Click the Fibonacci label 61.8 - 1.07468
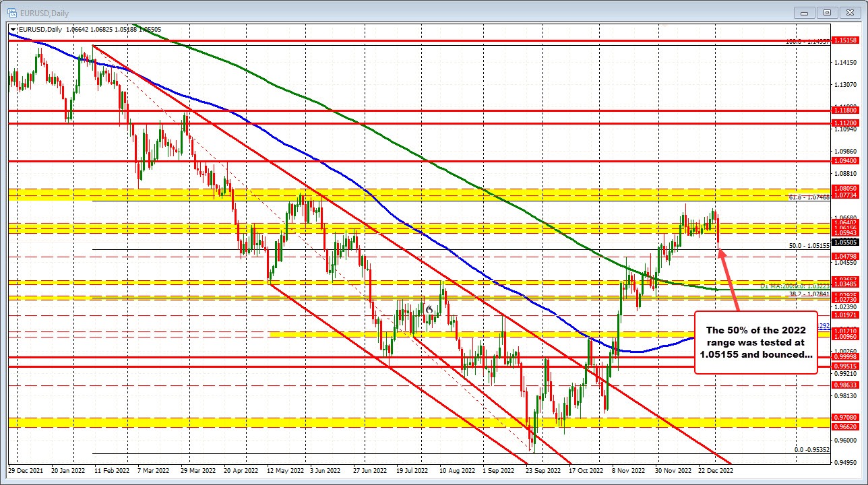This screenshot has height=485, width=868. [x=809, y=197]
